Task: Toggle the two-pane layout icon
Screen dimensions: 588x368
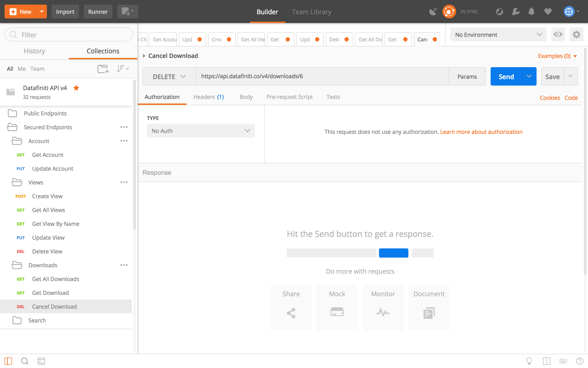Action: pyautogui.click(x=546, y=361)
